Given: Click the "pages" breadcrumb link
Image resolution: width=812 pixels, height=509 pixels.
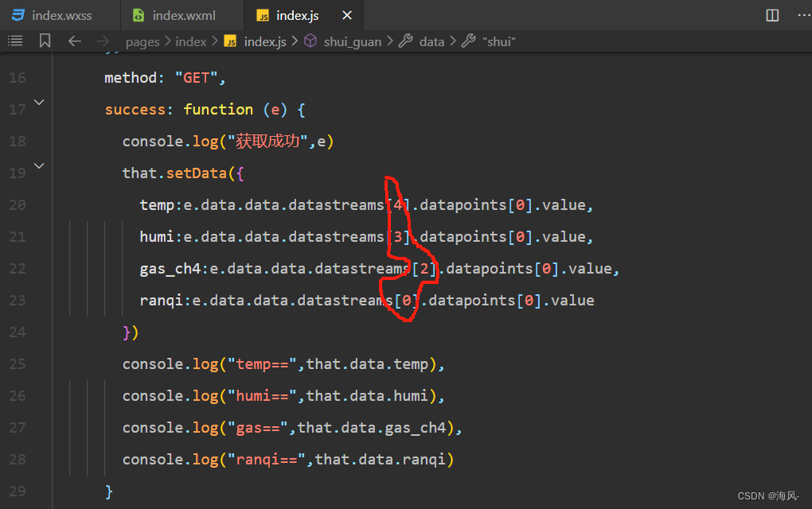Looking at the screenshot, I should (142, 41).
